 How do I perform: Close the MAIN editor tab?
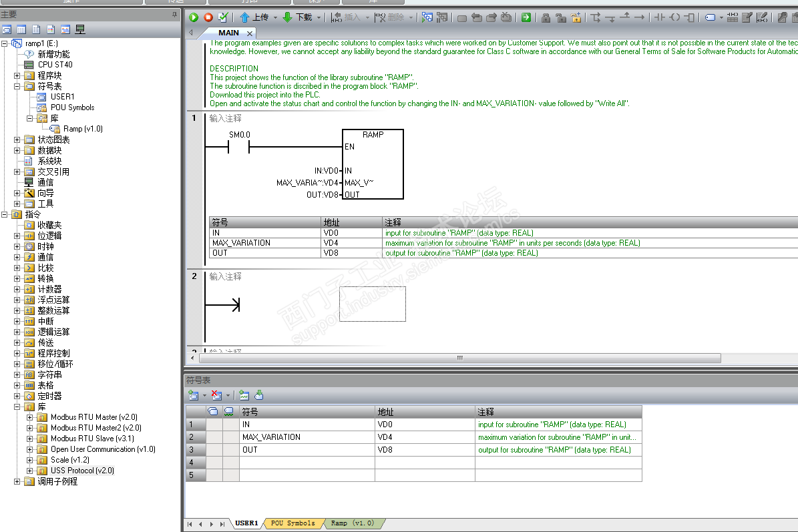[x=249, y=33]
